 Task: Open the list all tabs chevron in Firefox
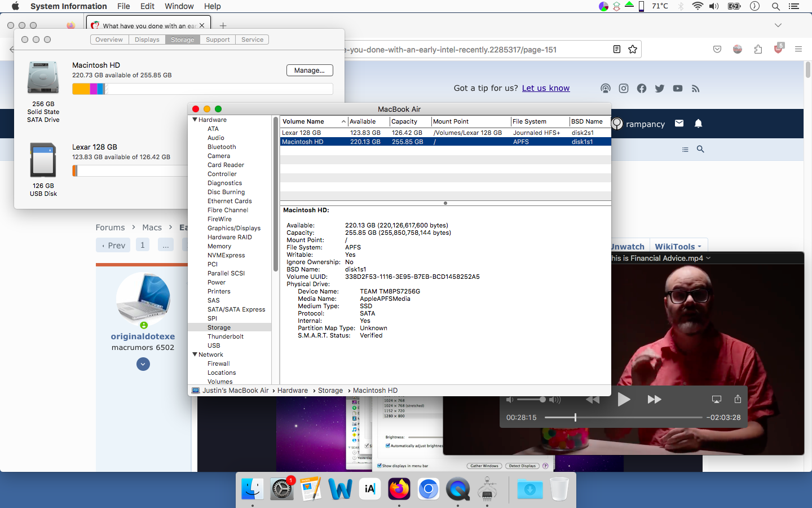(778, 25)
